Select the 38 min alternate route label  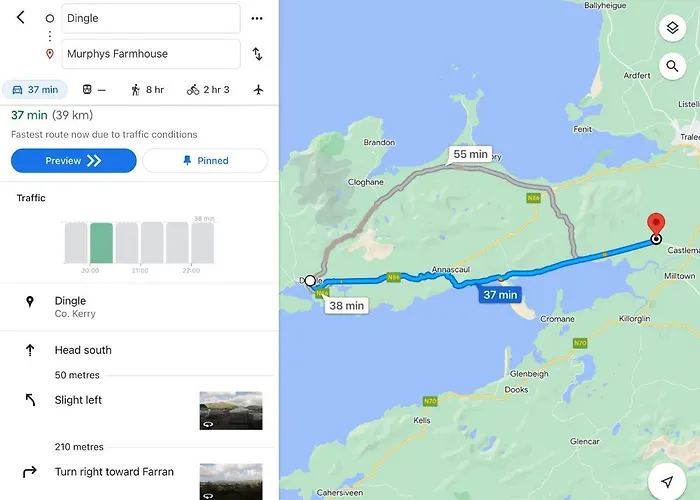[x=346, y=306]
